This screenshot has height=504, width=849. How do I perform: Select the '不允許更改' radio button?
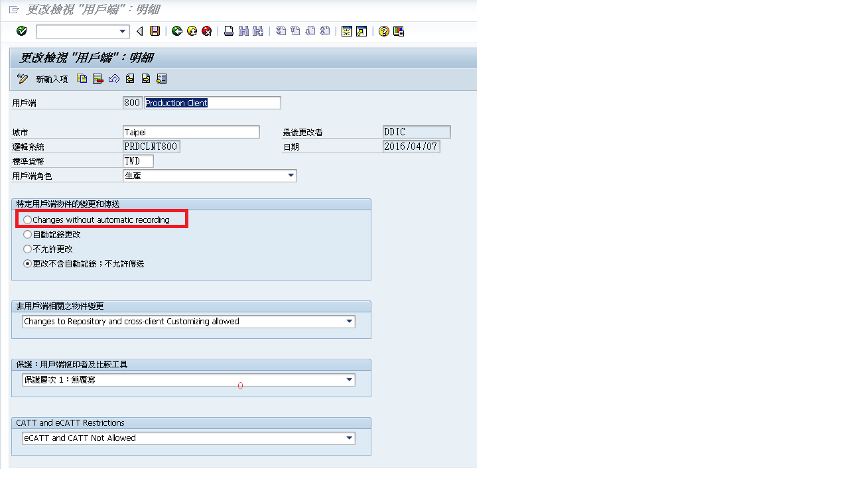pos(27,249)
